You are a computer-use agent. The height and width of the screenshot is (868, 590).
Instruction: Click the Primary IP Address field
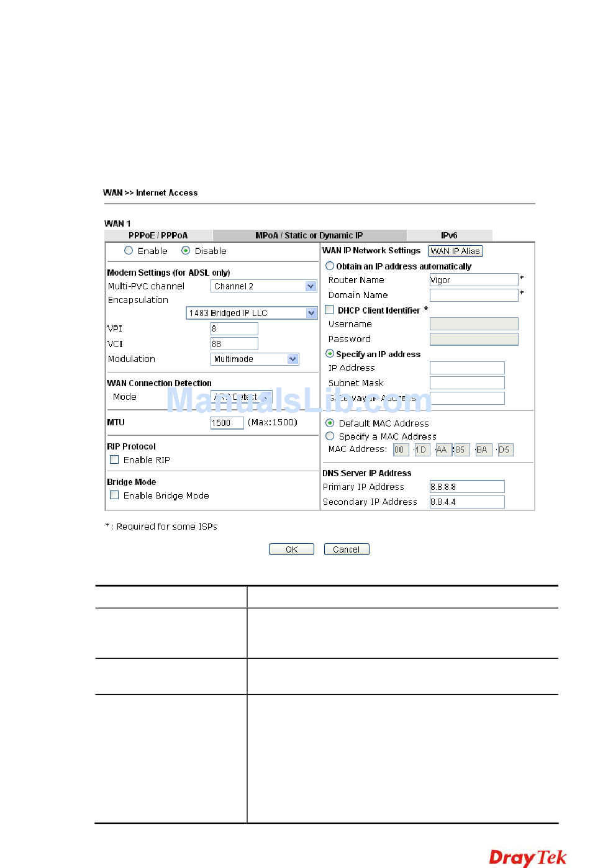click(x=467, y=487)
